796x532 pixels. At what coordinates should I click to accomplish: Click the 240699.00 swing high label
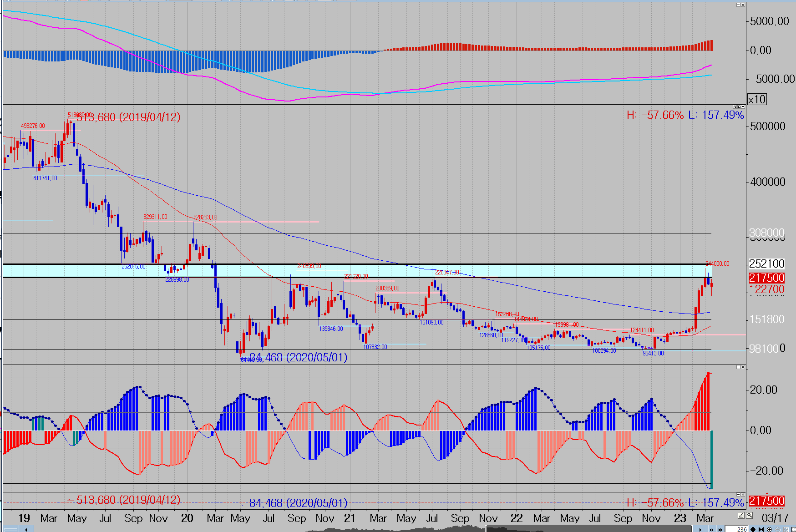[309, 266]
